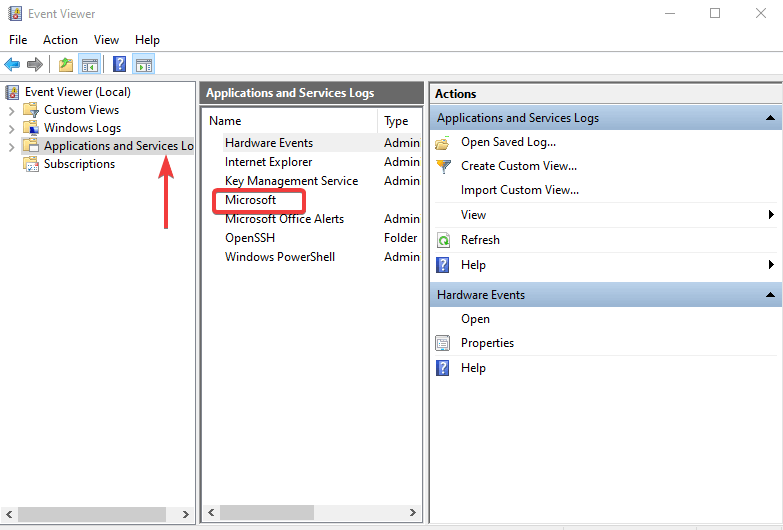This screenshot has width=783, height=530.
Task: Click the Forward arrow toolbar icon
Action: coord(34,64)
